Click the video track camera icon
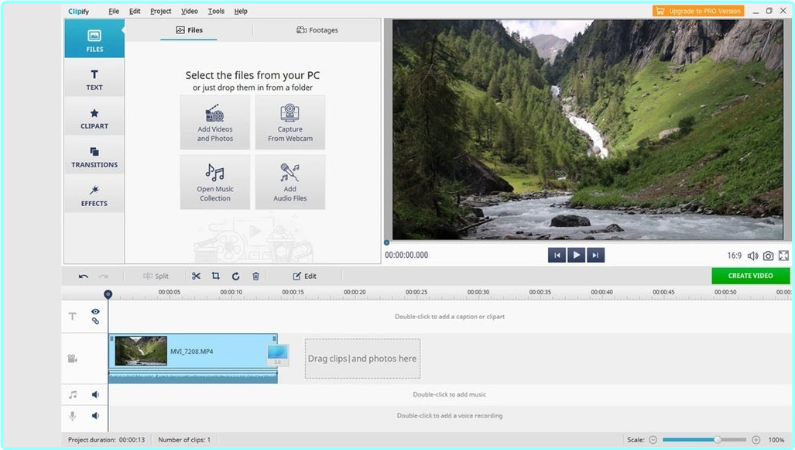 tap(73, 359)
